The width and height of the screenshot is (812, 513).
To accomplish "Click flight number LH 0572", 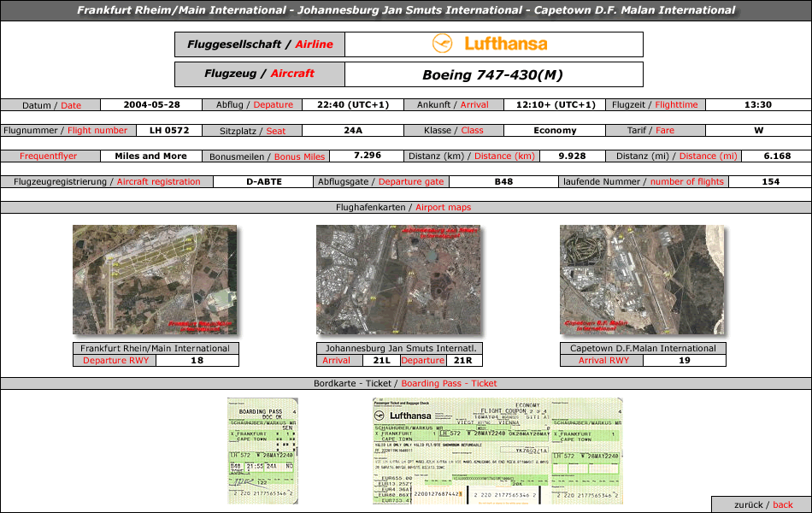I will pos(169,131).
